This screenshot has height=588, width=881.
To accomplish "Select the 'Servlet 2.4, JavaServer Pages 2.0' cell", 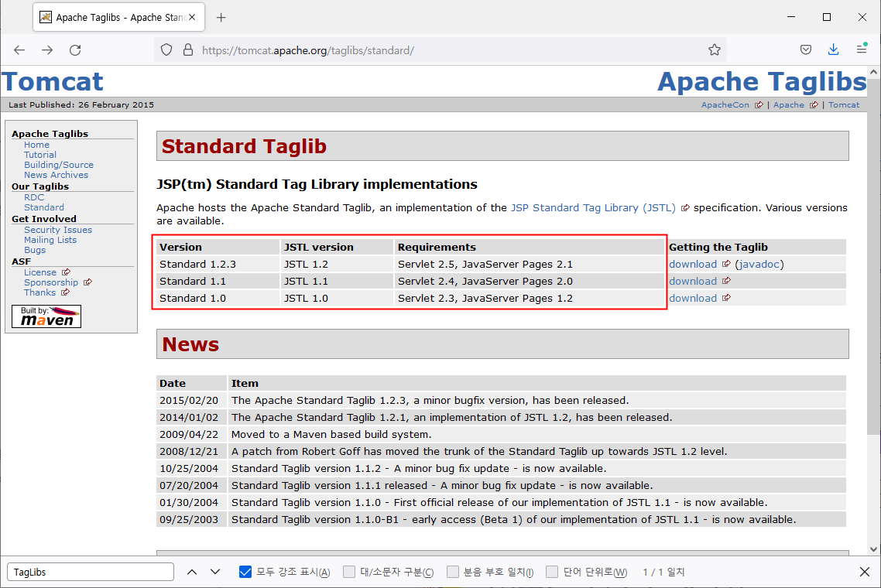I will point(530,281).
